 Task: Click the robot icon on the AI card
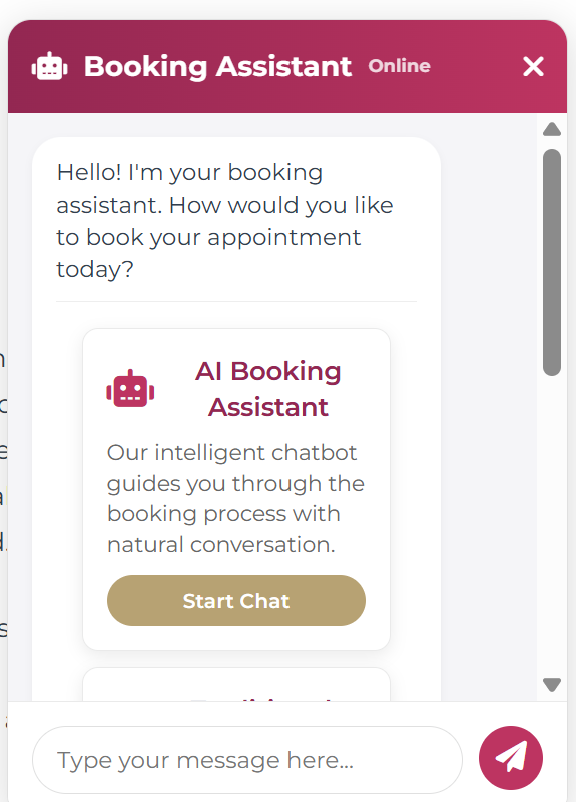click(x=129, y=389)
